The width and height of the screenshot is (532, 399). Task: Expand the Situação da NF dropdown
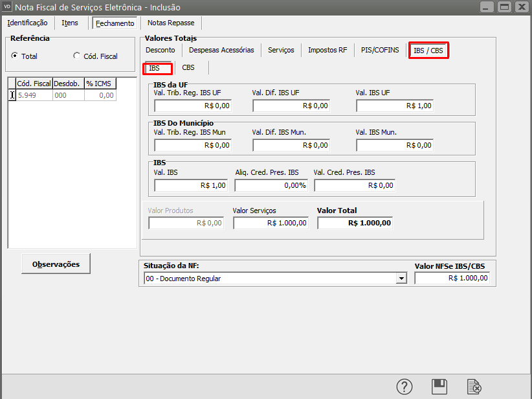(x=402, y=279)
